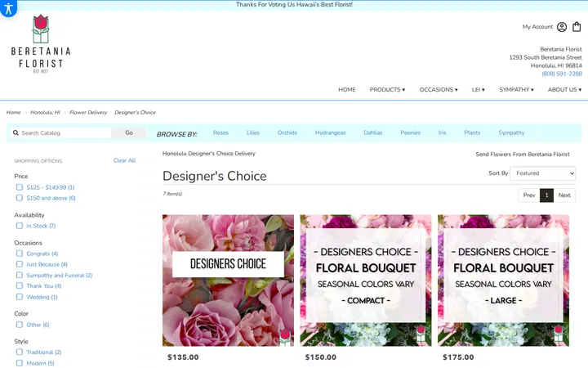Select the Modern style checkbox

coord(20,363)
